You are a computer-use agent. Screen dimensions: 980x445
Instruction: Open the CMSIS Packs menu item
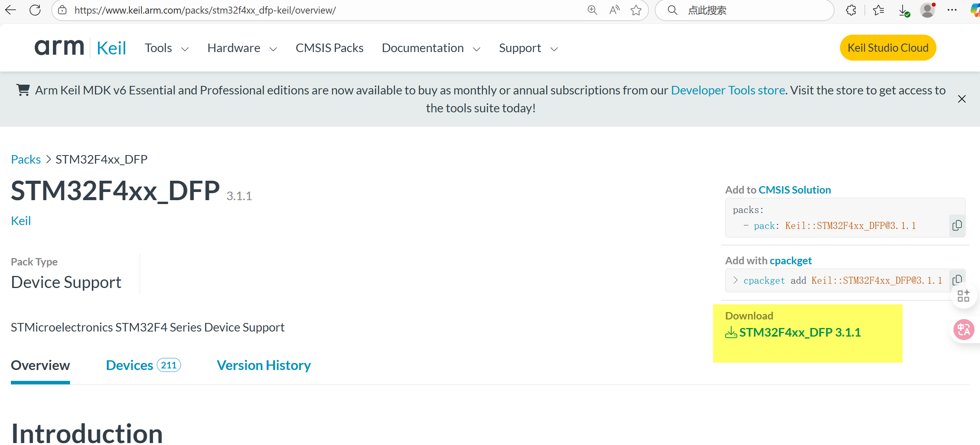point(330,48)
